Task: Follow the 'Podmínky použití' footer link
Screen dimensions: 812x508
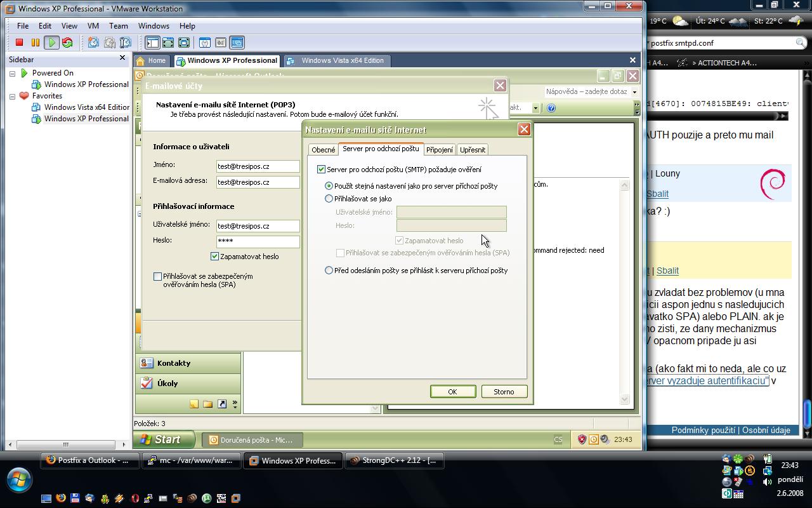Action: point(703,430)
